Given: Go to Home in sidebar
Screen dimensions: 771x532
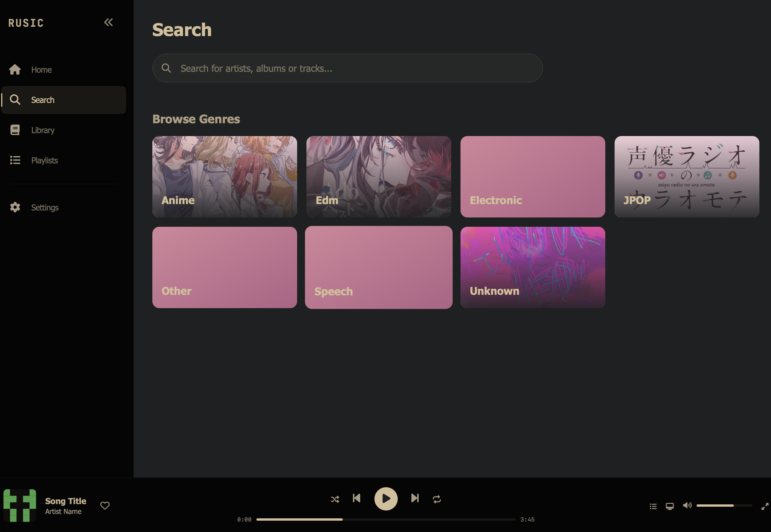Looking at the screenshot, I should 41,70.
